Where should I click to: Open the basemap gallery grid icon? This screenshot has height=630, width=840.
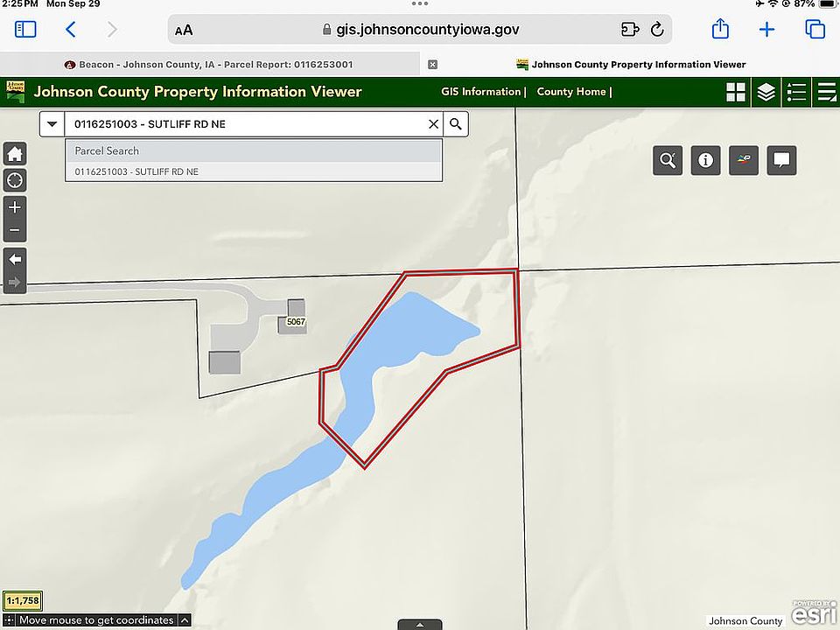(x=736, y=92)
